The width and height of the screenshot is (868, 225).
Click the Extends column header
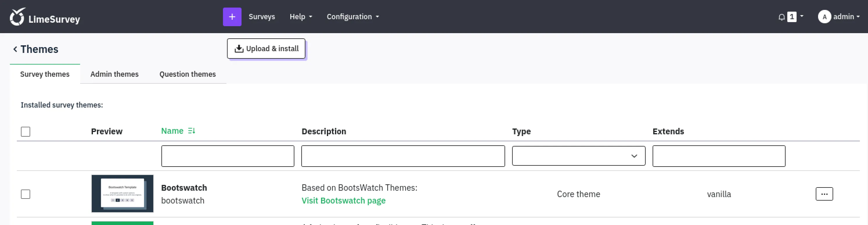[668, 132]
